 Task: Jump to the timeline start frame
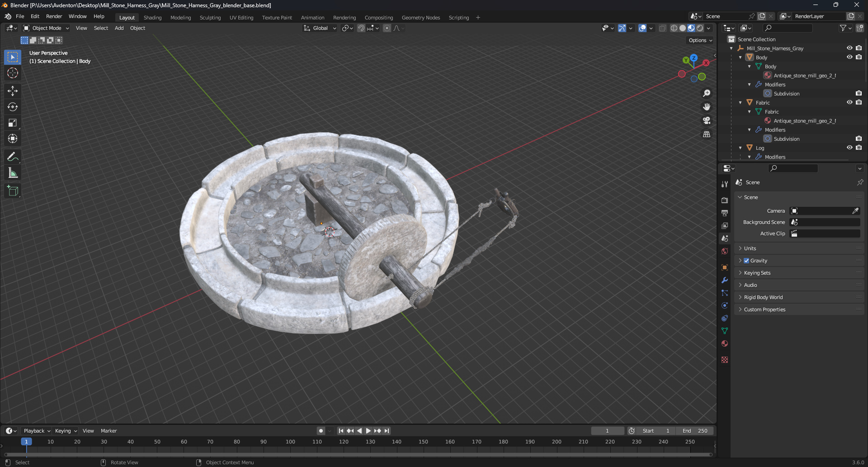coord(341,431)
